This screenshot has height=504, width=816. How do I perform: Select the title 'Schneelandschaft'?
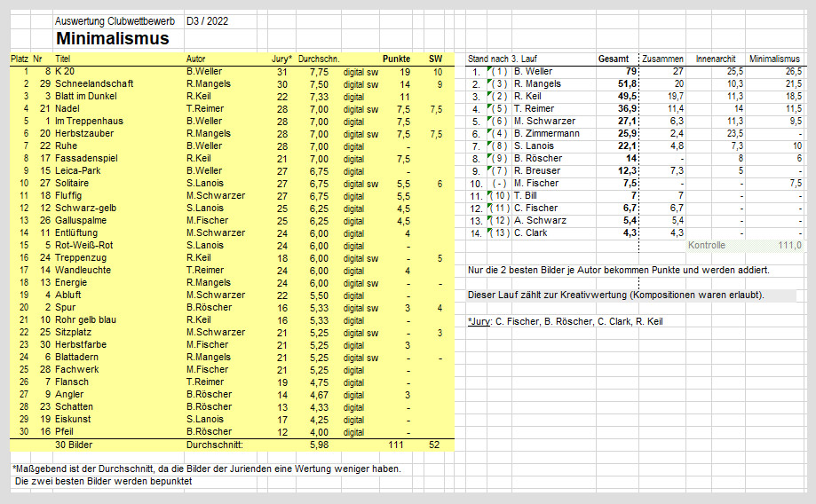coord(94,83)
